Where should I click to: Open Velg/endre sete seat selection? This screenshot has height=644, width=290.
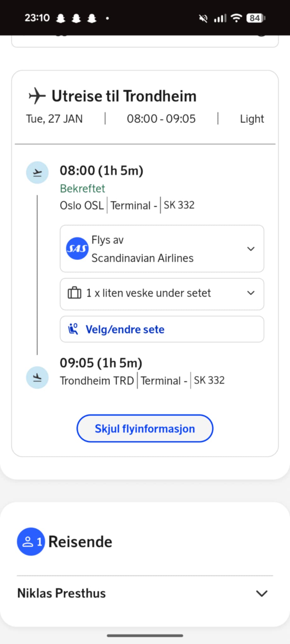[x=162, y=329]
